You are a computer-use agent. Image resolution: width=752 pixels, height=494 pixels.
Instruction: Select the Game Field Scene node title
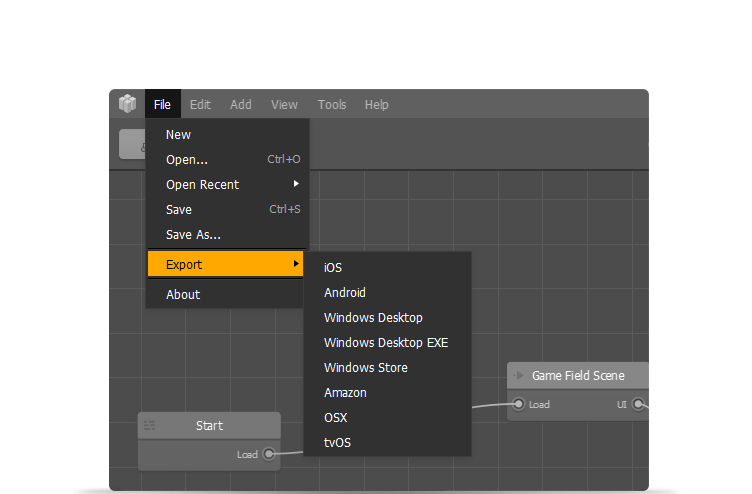[x=578, y=376]
